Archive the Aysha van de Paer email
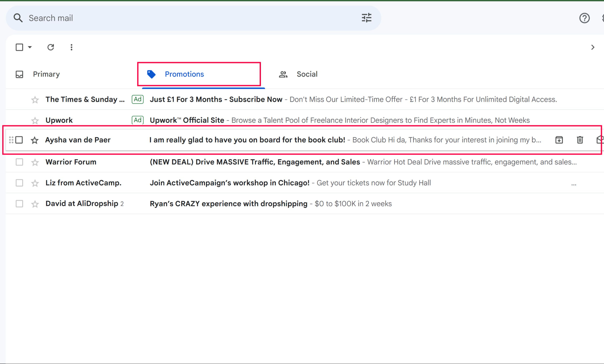The width and height of the screenshot is (604, 364). pyautogui.click(x=559, y=140)
